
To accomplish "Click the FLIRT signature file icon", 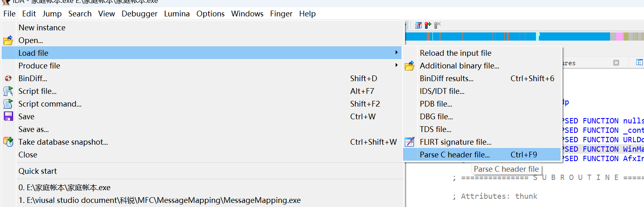I will pos(410,142).
